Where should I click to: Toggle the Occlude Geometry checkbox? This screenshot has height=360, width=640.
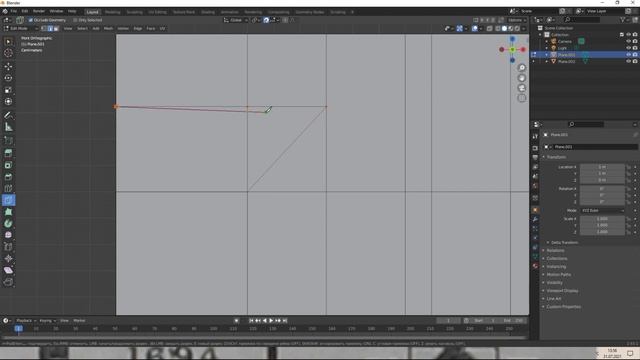coord(31,20)
